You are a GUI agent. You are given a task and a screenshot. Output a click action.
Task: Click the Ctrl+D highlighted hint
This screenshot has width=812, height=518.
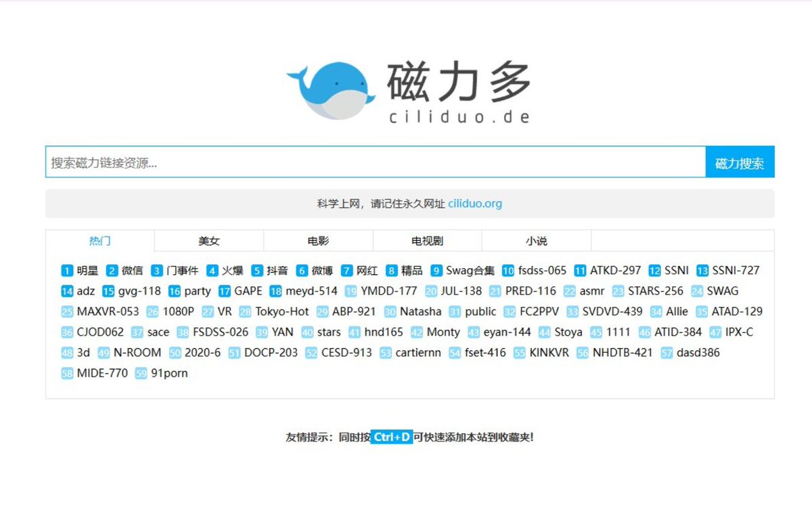(392, 437)
